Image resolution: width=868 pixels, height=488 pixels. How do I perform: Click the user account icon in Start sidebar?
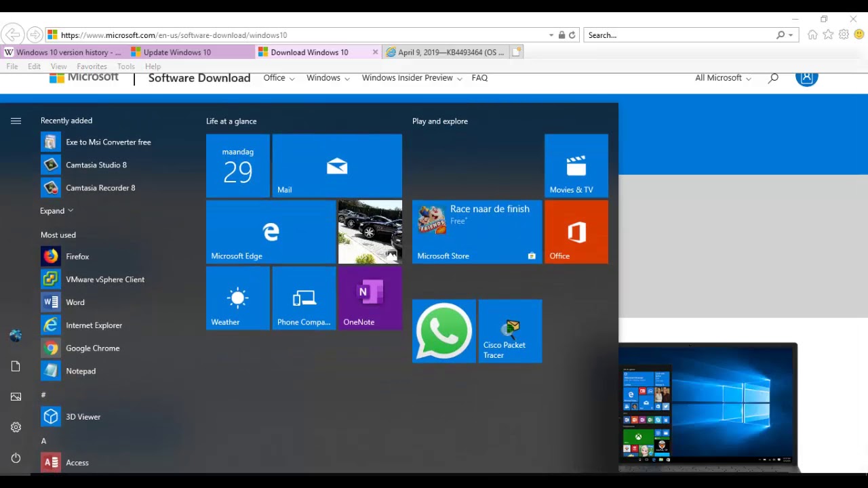tap(16, 335)
